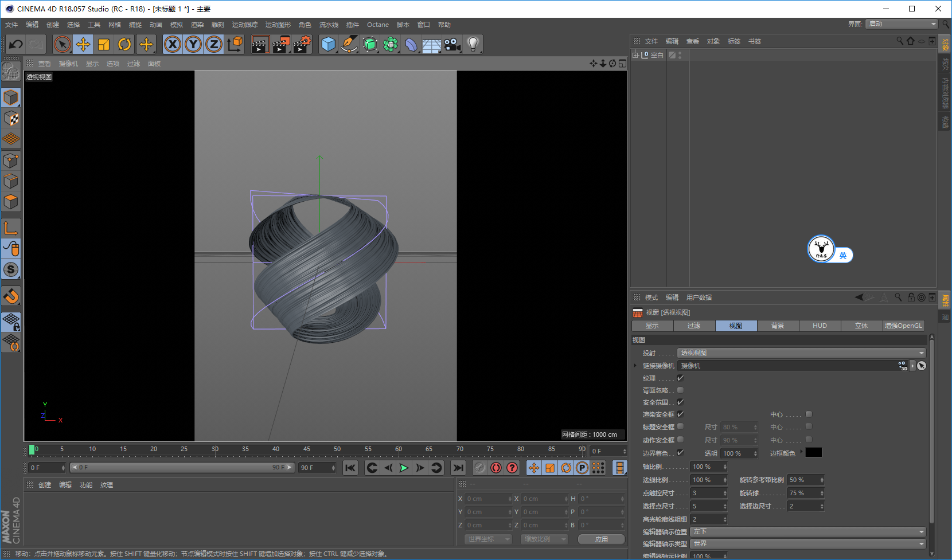Open the 渲染 menu in the menu bar

(197, 25)
